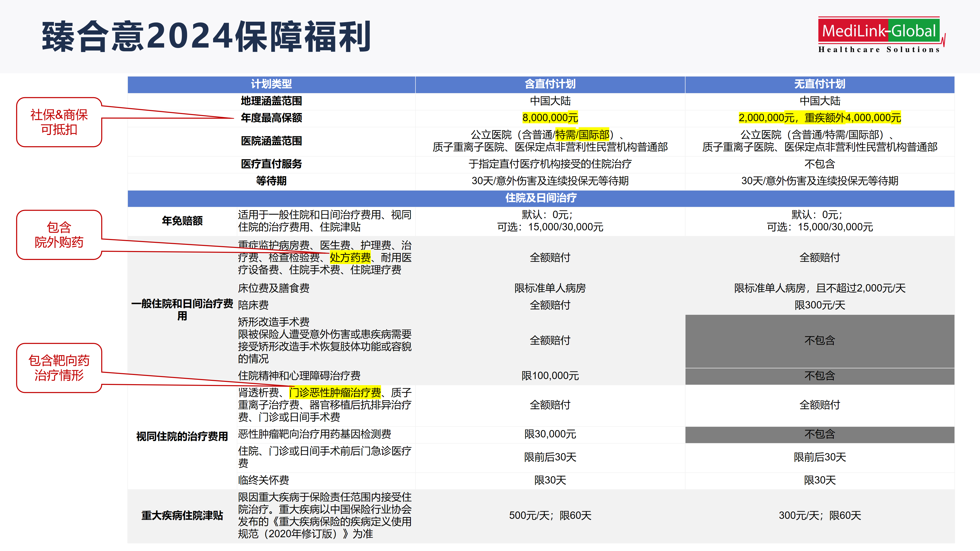Select the 社保&商保可抵扣 callout box
The height and width of the screenshot is (551, 980).
pyautogui.click(x=59, y=122)
